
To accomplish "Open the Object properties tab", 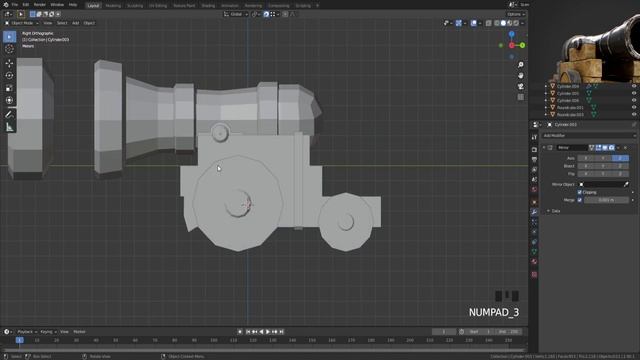I will 534,202.
